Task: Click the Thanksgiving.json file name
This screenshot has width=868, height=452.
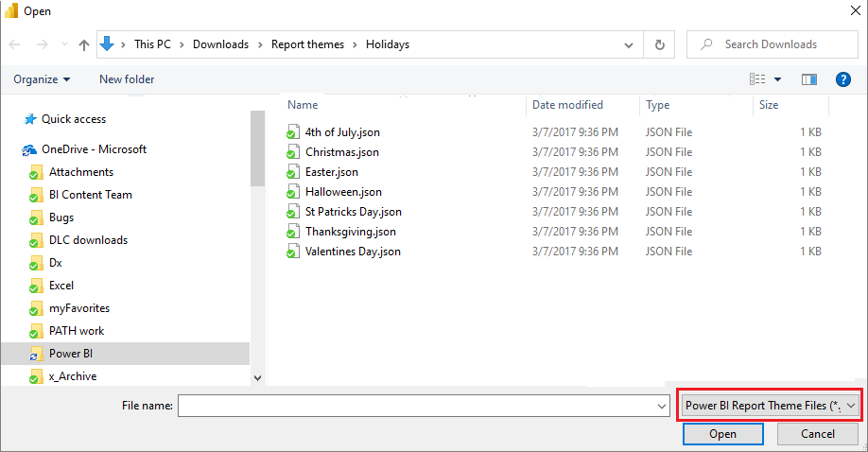Action: tap(351, 232)
